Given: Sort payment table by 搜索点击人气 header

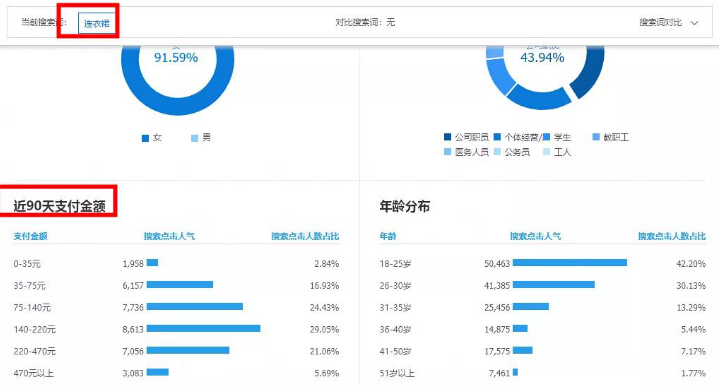Looking at the screenshot, I should (169, 236).
